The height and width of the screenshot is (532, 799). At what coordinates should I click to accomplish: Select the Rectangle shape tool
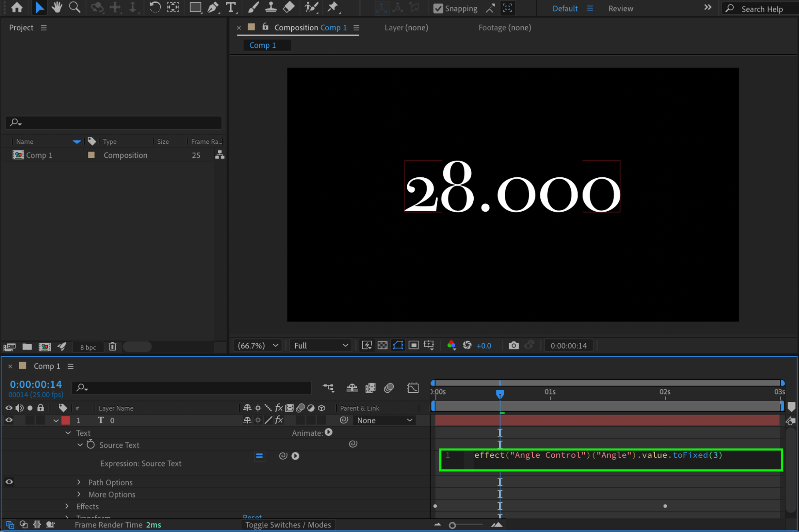pos(195,7)
